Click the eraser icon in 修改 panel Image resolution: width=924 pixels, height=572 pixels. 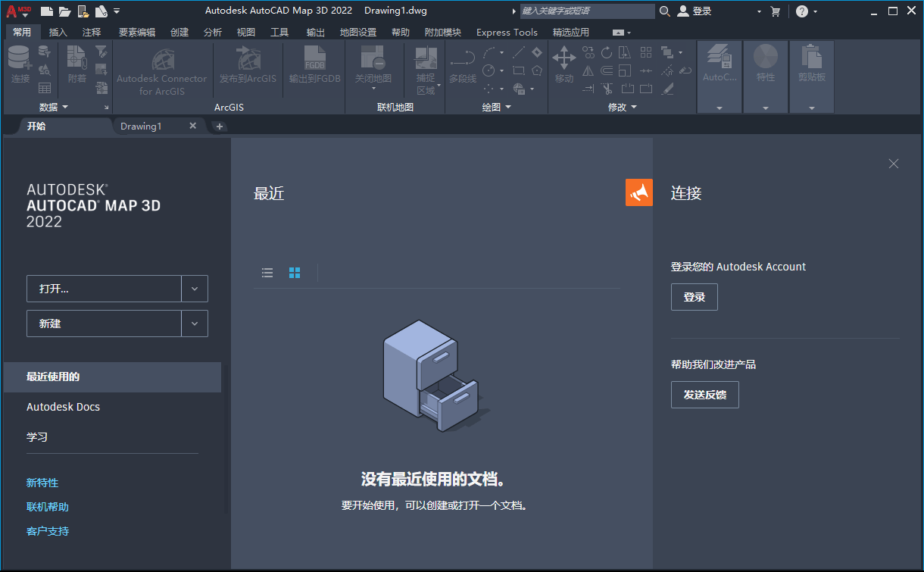pyautogui.click(x=667, y=89)
